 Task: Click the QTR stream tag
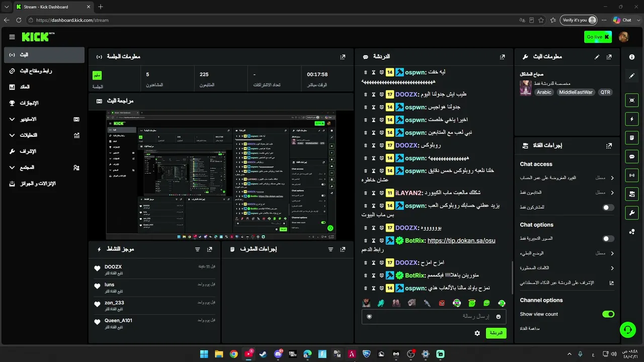point(605,93)
